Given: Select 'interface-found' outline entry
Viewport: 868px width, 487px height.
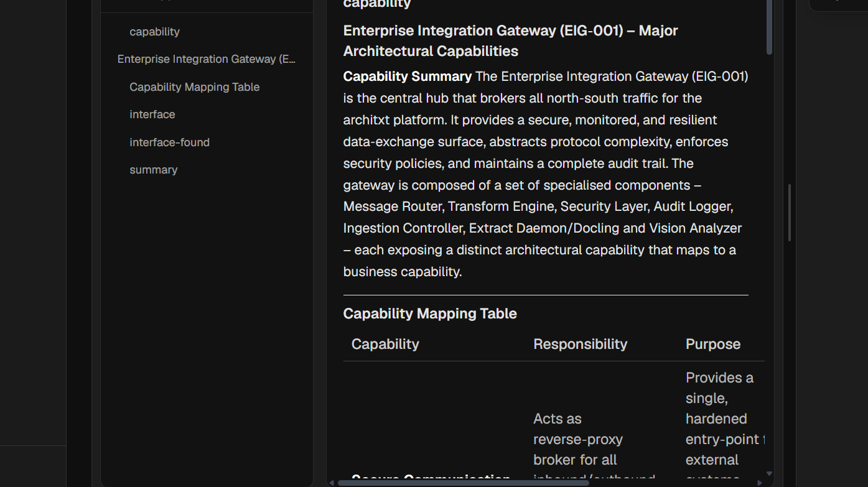Looking at the screenshot, I should 169,142.
